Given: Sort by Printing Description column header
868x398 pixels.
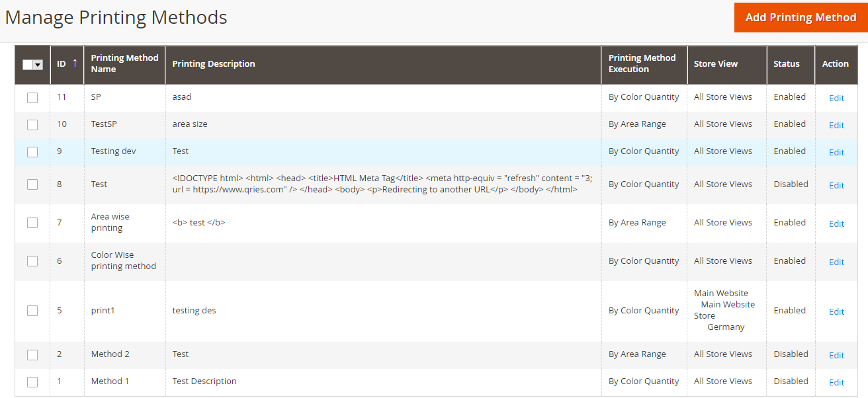Looking at the screenshot, I should coord(214,64).
